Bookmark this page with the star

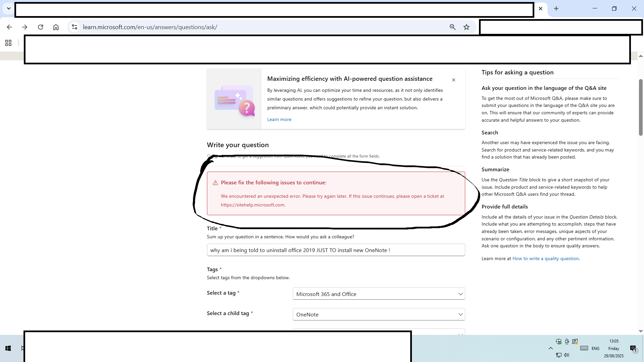point(467,27)
